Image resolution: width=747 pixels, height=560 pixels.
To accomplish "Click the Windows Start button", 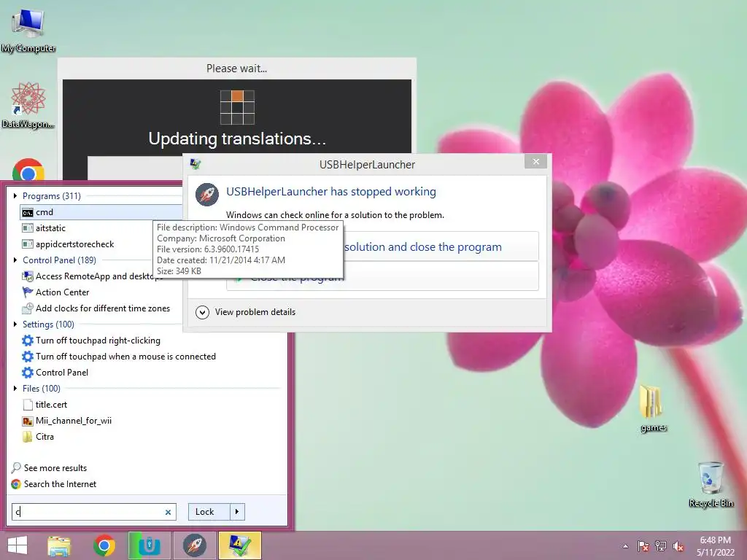I will point(18,545).
